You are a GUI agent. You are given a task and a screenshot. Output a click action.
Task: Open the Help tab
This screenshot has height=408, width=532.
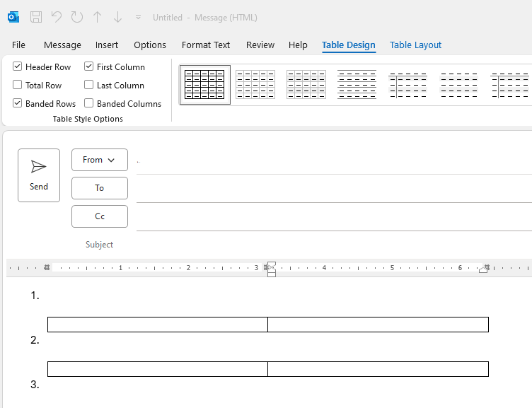coord(298,45)
